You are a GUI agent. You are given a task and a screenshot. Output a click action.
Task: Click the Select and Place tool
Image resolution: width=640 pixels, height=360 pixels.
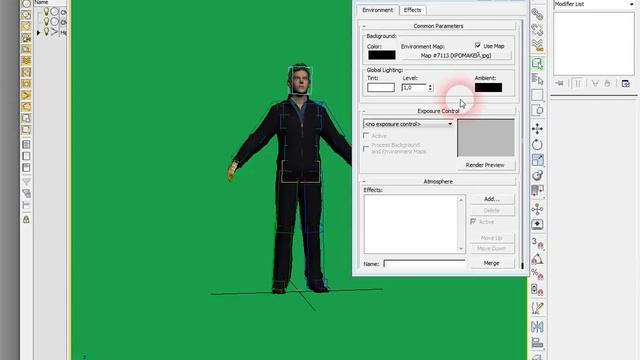pos(537,176)
